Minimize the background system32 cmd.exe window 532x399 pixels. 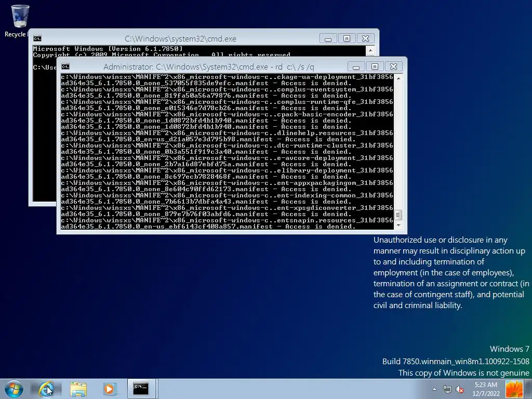pyautogui.click(x=328, y=38)
